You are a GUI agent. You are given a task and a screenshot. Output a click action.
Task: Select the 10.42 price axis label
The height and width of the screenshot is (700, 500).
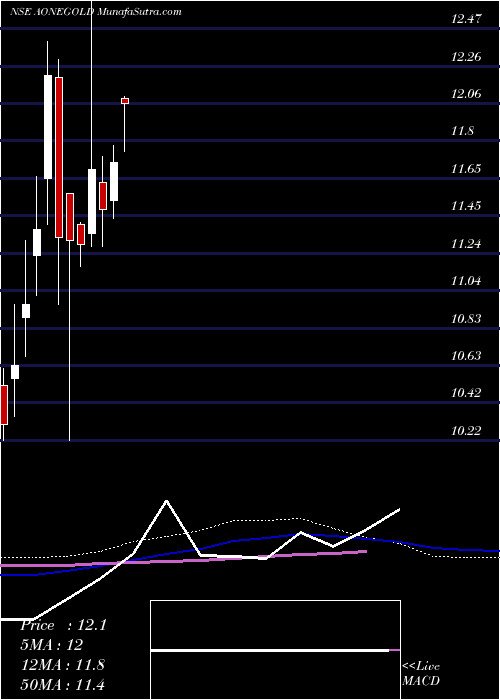467,393
